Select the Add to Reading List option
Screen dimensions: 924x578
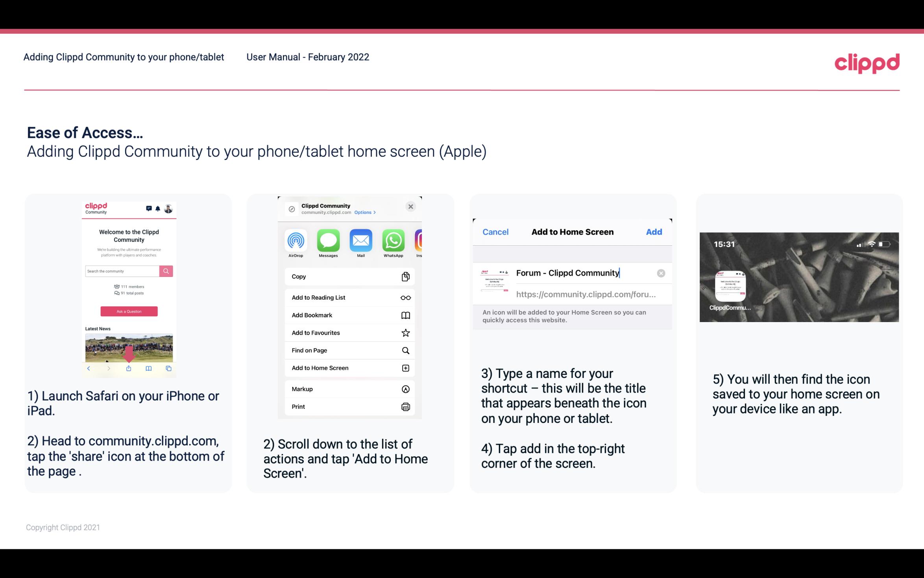[349, 297]
